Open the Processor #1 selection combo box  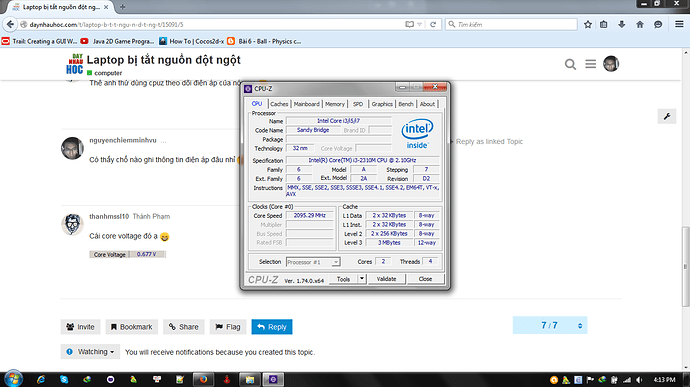(x=313, y=262)
